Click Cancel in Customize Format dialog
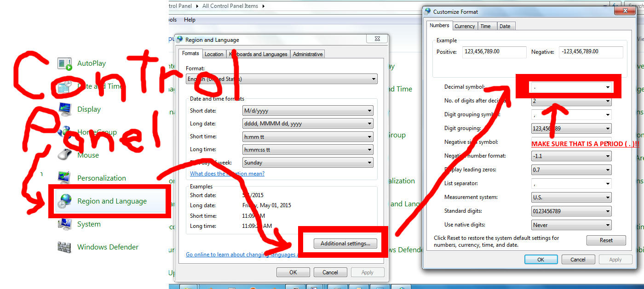This screenshot has width=644, height=289. coord(578,259)
